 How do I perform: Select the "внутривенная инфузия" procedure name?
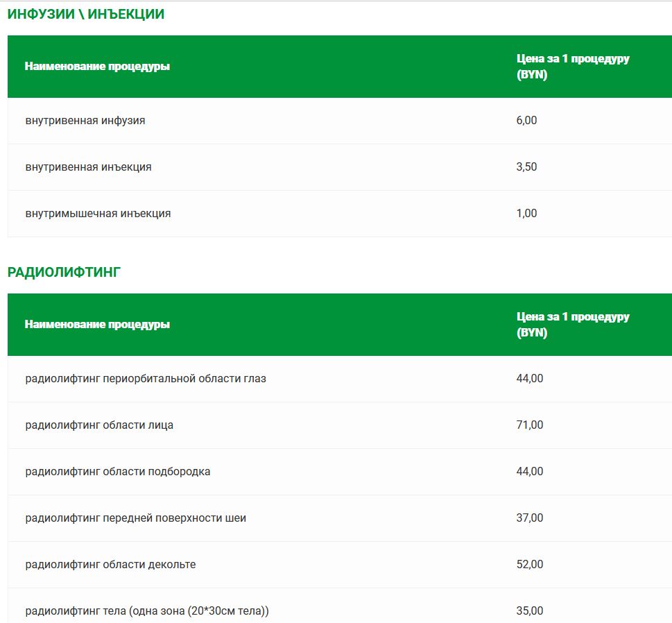click(x=85, y=121)
